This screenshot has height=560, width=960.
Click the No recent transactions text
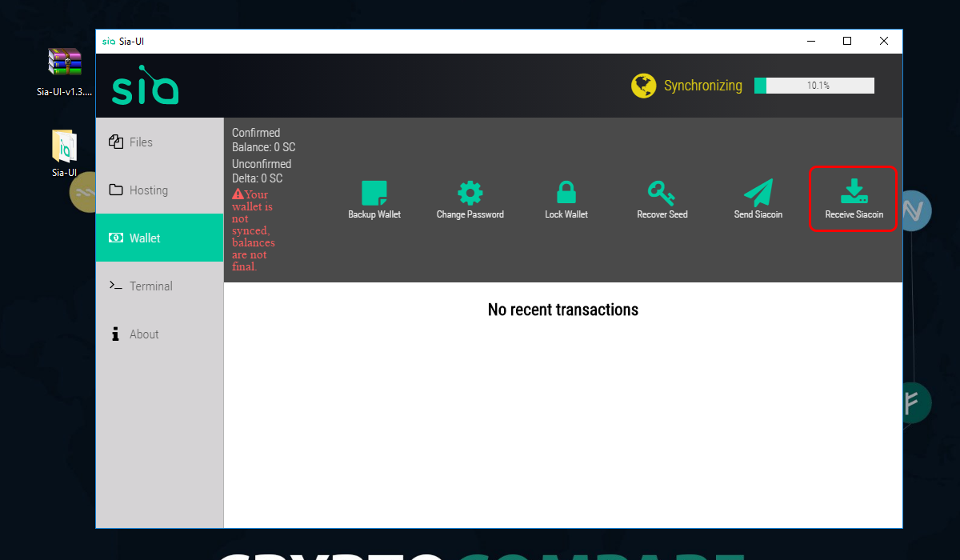pyautogui.click(x=563, y=310)
